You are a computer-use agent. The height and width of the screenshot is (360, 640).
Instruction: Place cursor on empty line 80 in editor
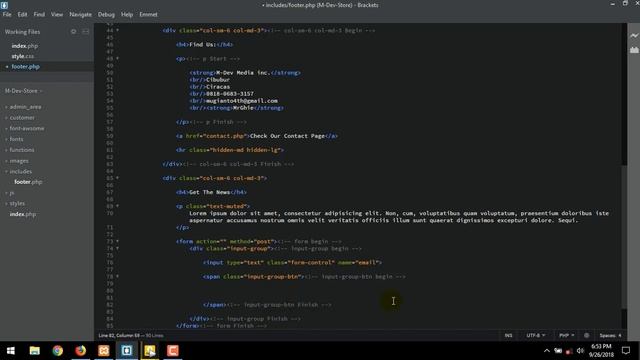[367, 291]
